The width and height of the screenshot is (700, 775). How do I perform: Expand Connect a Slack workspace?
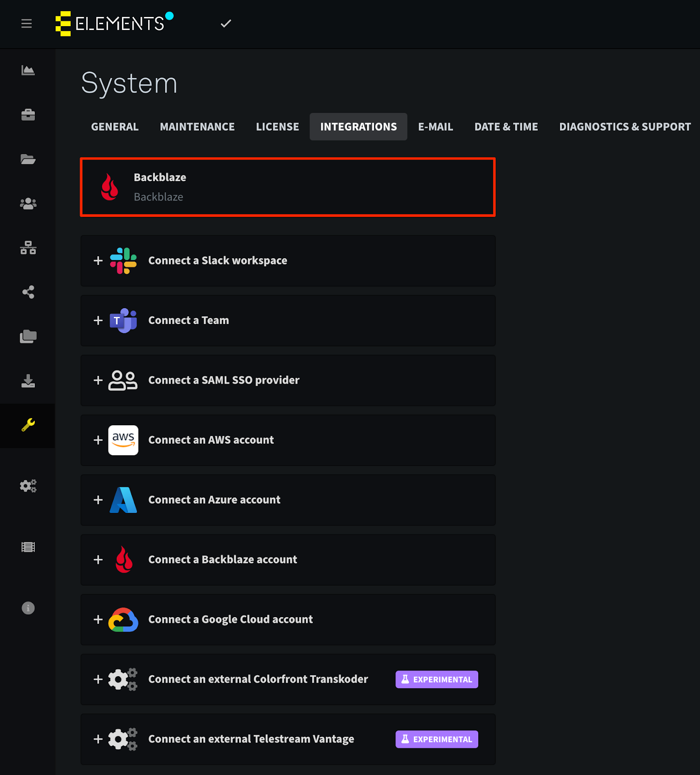coord(288,261)
